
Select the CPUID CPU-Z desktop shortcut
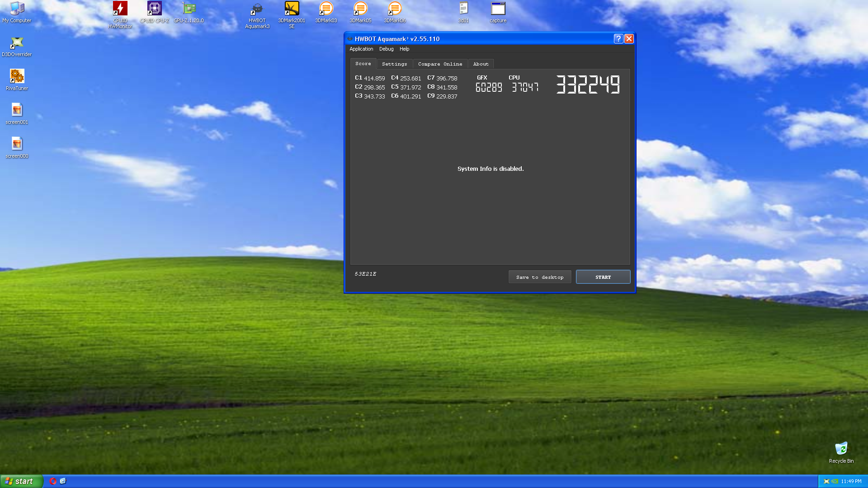coord(154,12)
